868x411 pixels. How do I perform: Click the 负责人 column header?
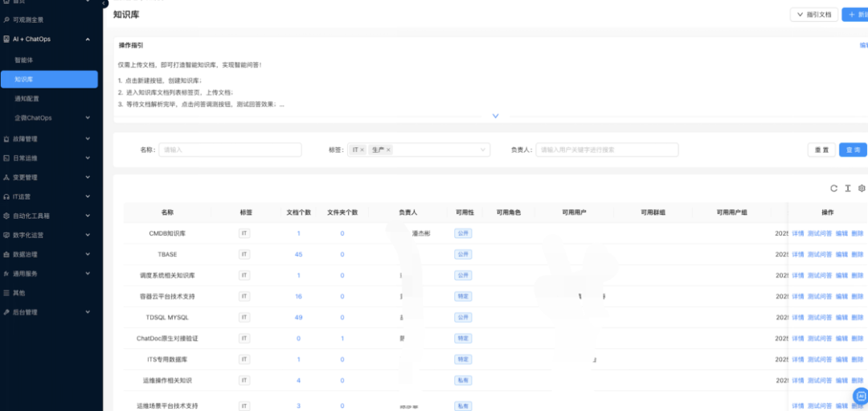[x=408, y=212]
